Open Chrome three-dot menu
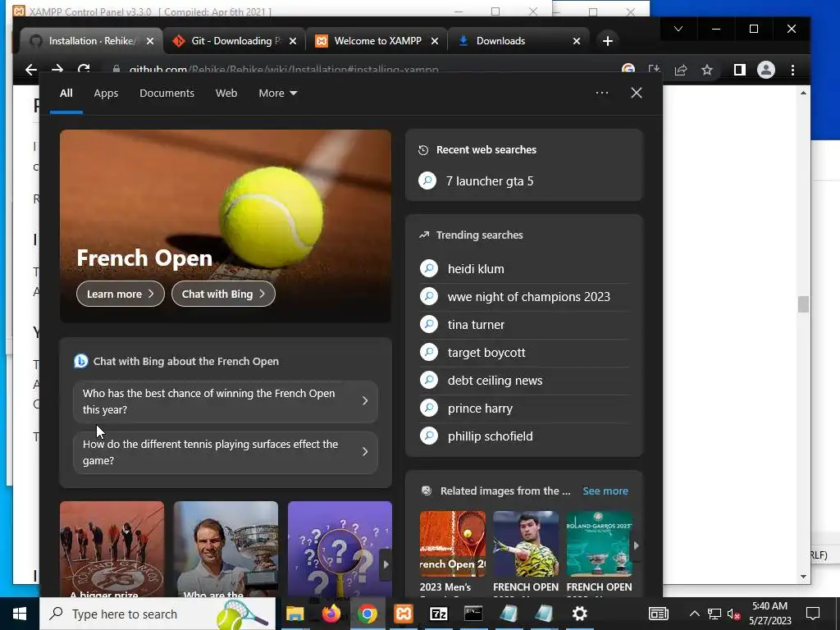The image size is (840, 630). [793, 70]
